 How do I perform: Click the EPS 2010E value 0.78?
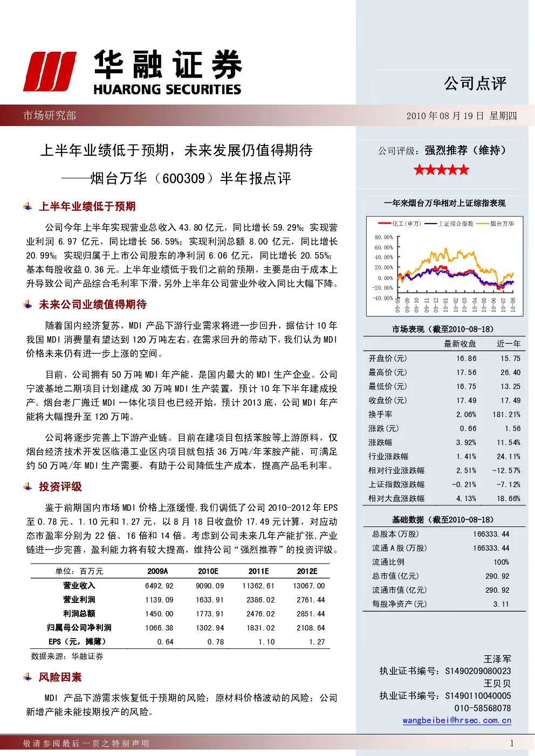216,642
